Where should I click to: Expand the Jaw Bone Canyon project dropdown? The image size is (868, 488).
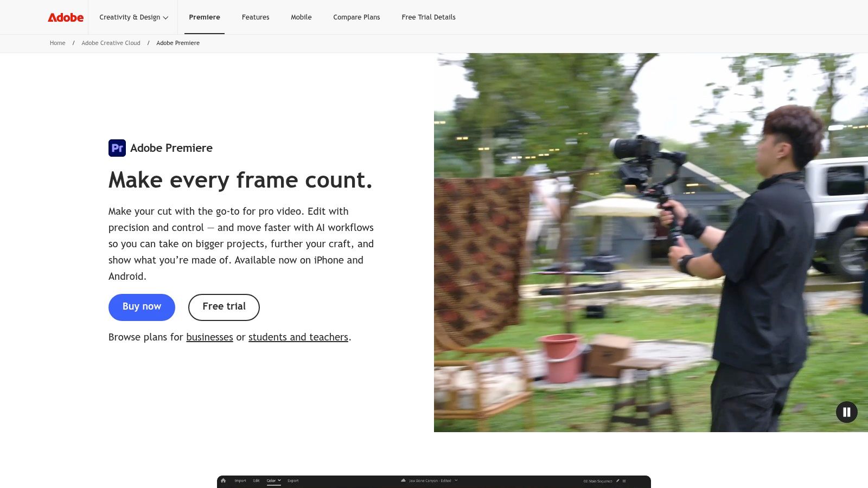(456, 480)
